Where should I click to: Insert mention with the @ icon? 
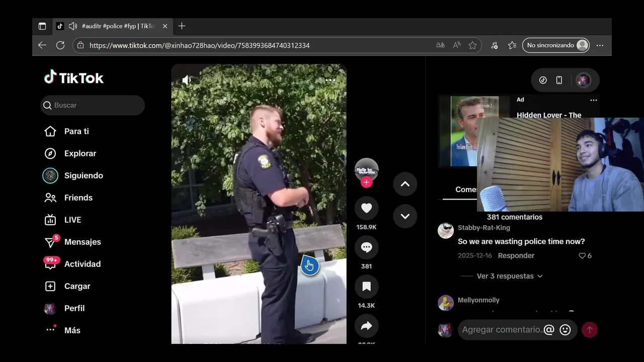click(x=549, y=330)
